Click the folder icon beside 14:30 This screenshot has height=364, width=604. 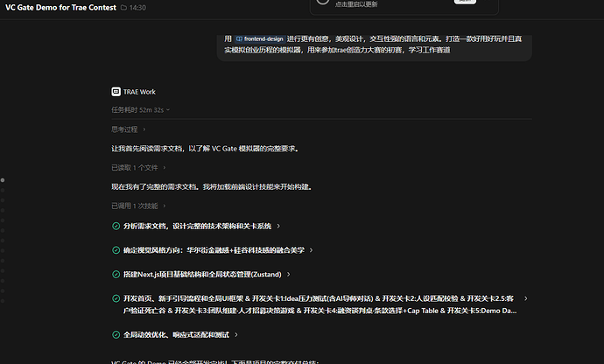point(123,8)
